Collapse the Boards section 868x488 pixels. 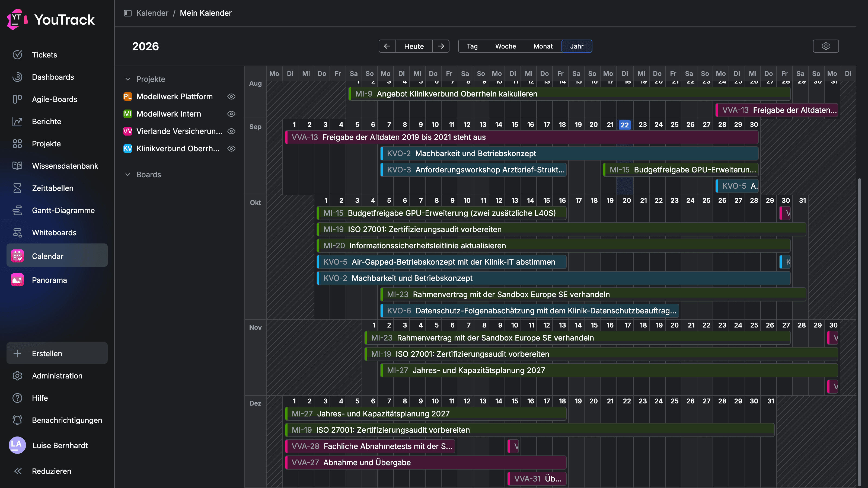[x=128, y=174]
